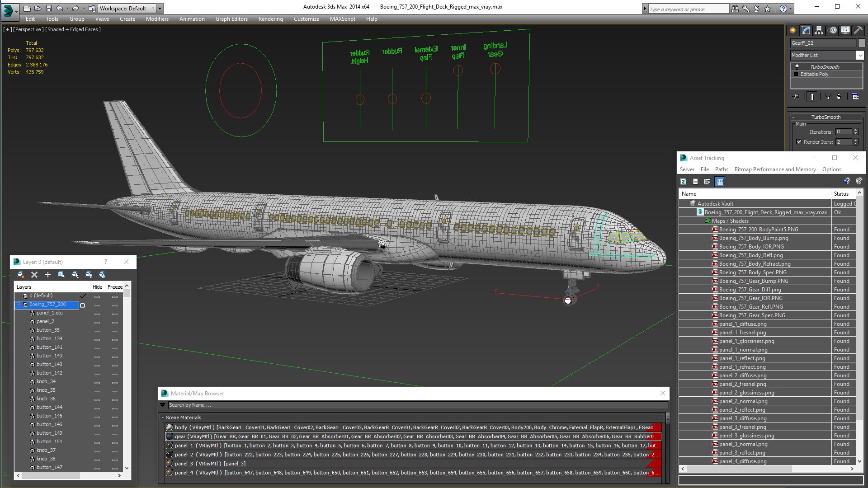The height and width of the screenshot is (488, 868).
Task: Toggle TurboSmooth lightbulb on/off
Action: pos(797,67)
